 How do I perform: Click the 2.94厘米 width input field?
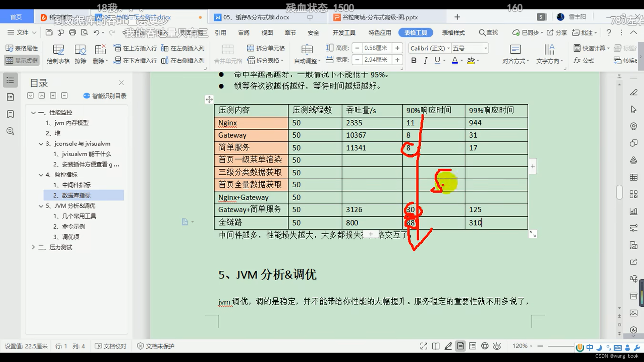click(x=377, y=60)
